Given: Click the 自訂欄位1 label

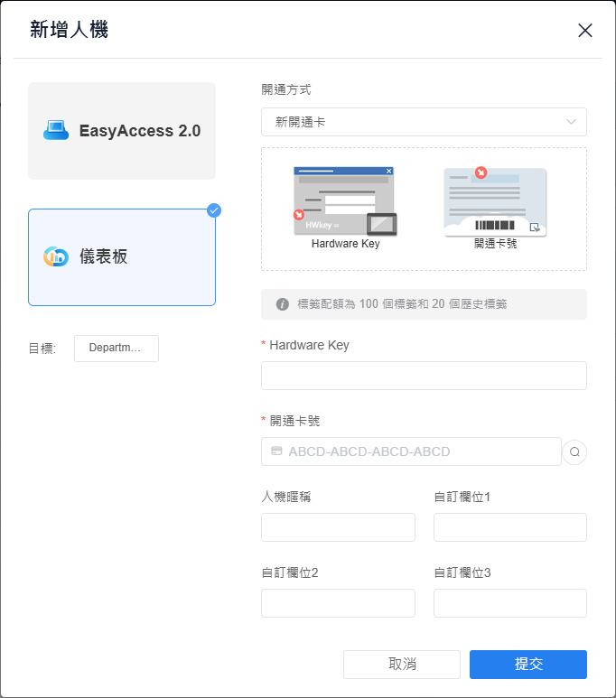Looking at the screenshot, I should (x=462, y=497).
